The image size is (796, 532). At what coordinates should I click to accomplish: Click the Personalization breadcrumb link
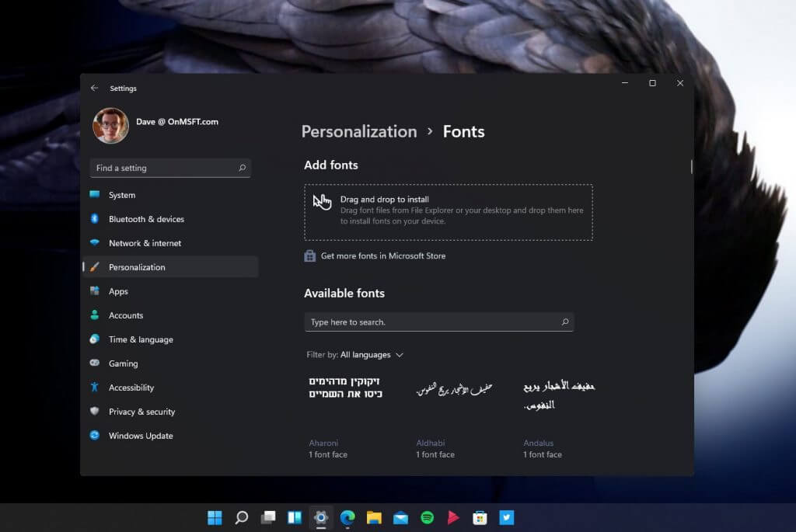pyautogui.click(x=359, y=131)
